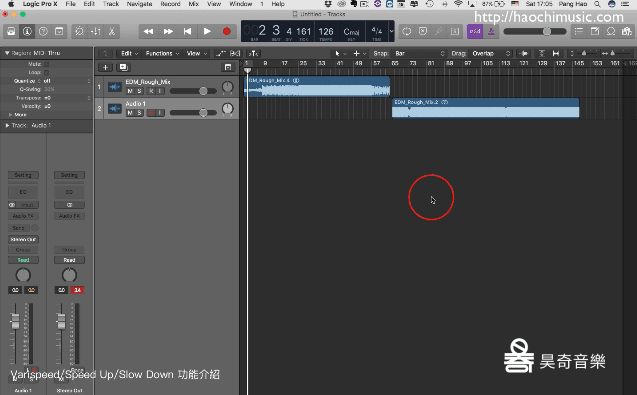
Task: Collapse the Region inspector triangle
Action: [x=7, y=53]
